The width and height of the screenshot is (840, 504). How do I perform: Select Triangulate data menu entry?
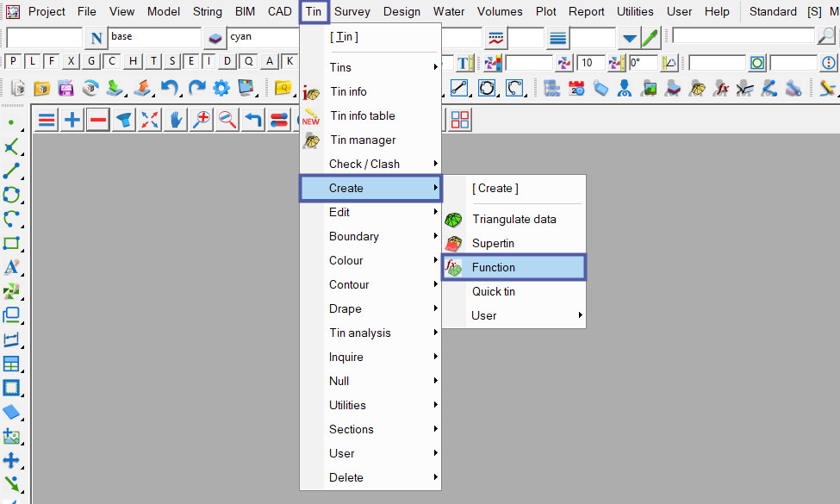513,219
